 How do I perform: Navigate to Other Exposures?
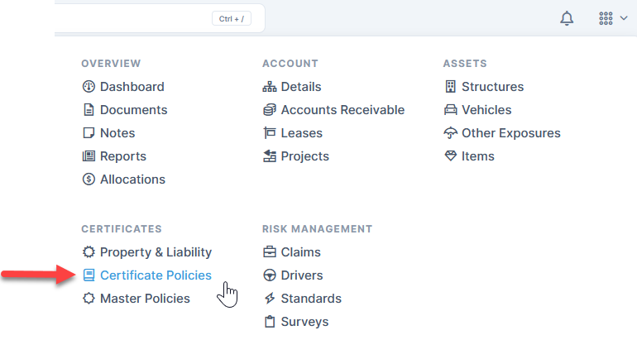[x=510, y=133]
